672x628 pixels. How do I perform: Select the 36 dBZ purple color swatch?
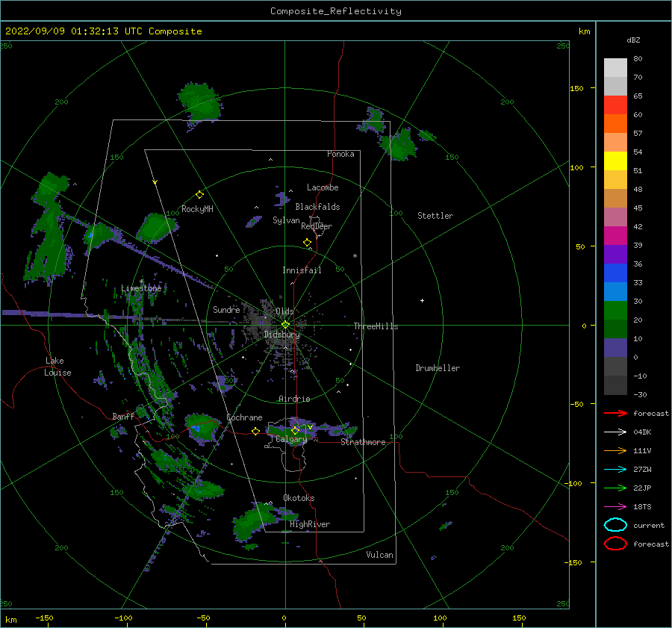pos(615,254)
